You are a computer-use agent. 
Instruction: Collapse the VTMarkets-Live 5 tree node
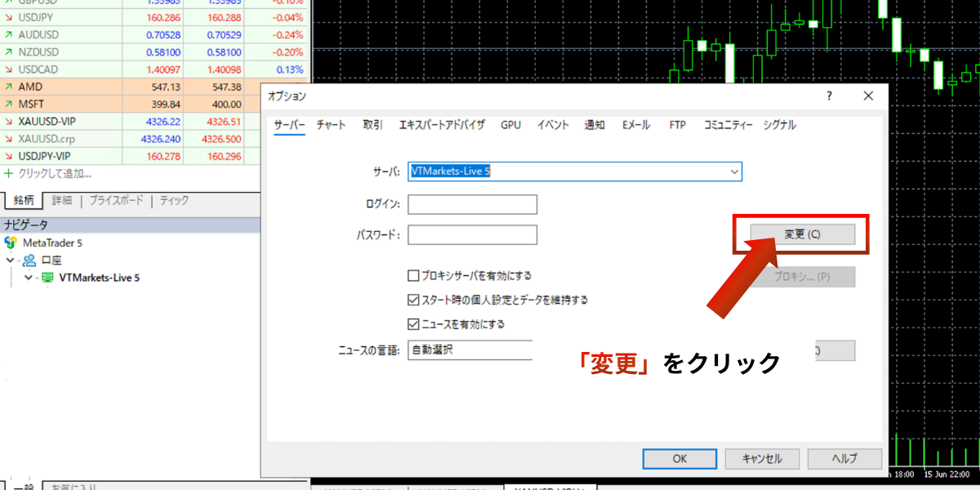tap(29, 278)
